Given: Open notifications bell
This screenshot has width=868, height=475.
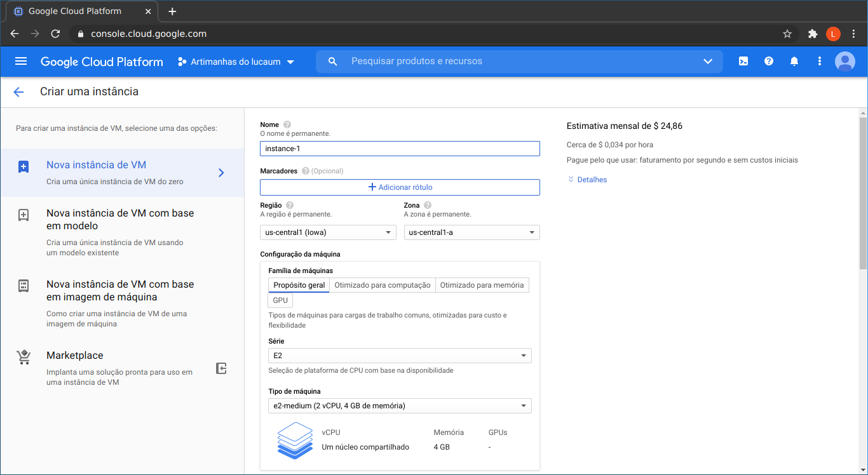Looking at the screenshot, I should tap(794, 62).
